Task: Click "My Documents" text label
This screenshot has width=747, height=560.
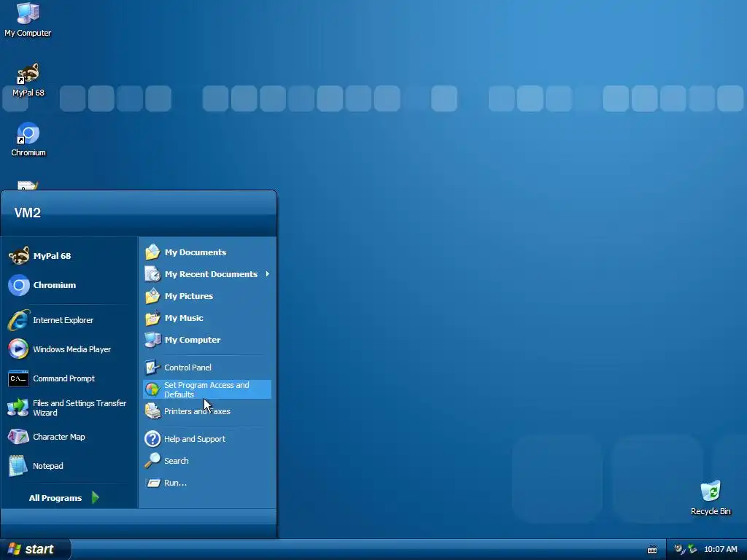Action: pyautogui.click(x=196, y=252)
